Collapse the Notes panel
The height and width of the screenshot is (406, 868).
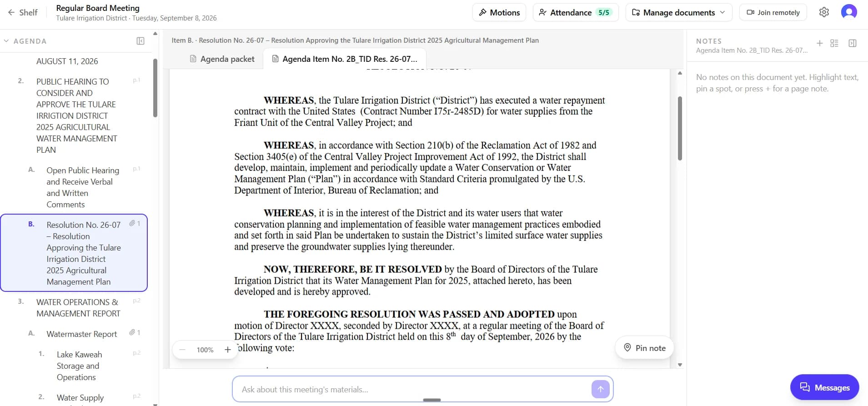point(853,43)
